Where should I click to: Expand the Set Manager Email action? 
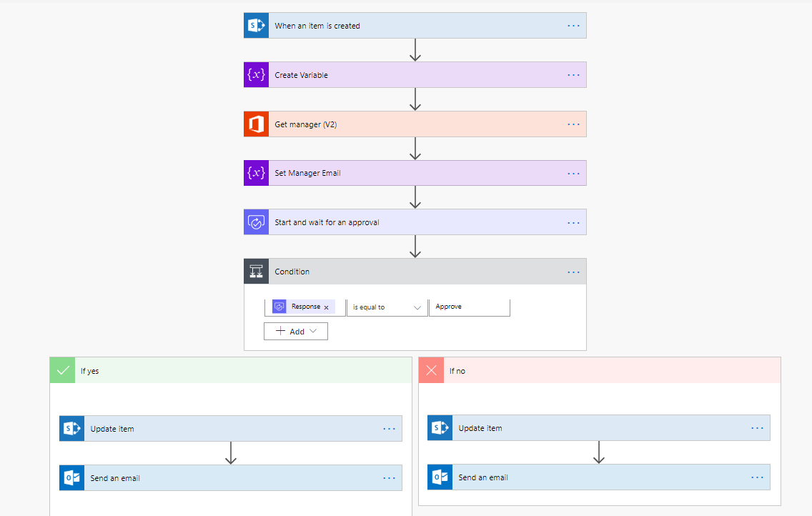[415, 173]
